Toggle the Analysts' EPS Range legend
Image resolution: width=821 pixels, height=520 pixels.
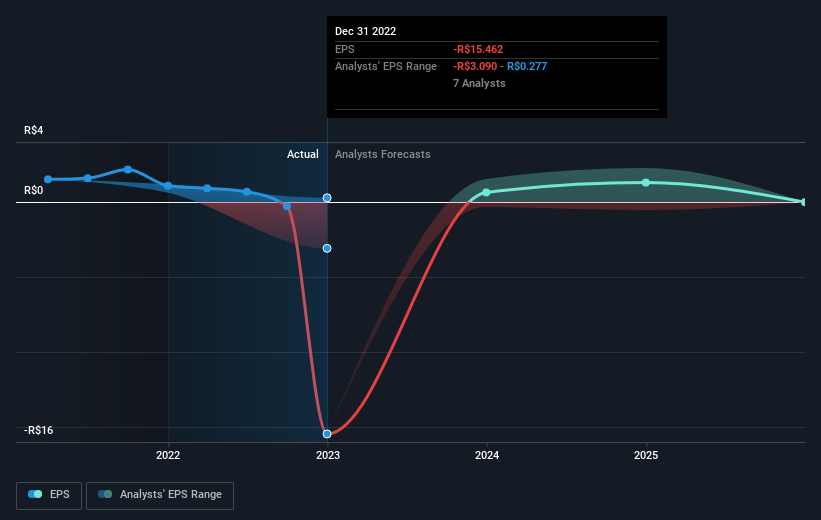pyautogui.click(x=160, y=495)
